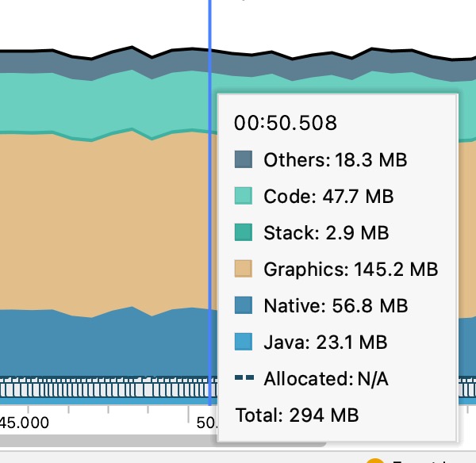476x463 pixels.
Task: Click the Others legend color swatch
Action: point(244,159)
